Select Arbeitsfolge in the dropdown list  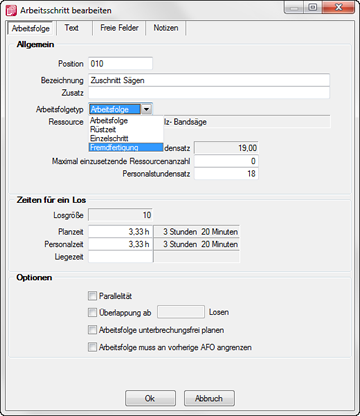[126, 121]
